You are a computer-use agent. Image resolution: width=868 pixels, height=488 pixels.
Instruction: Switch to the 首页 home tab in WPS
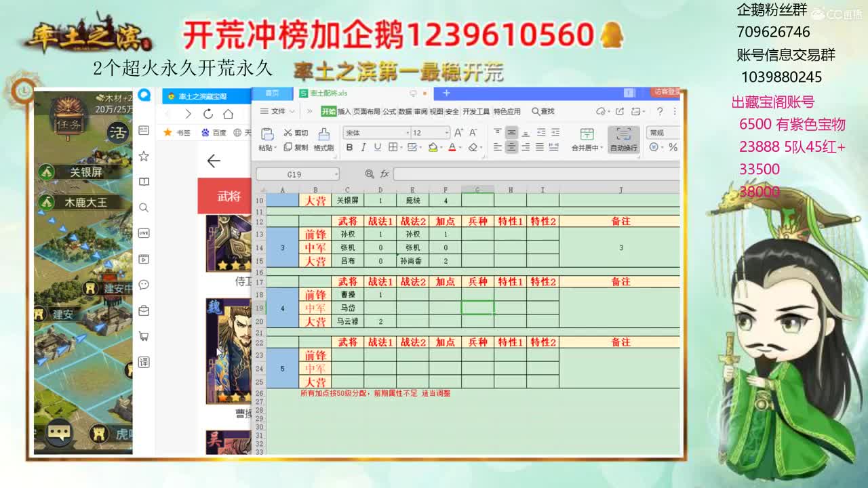pos(272,93)
